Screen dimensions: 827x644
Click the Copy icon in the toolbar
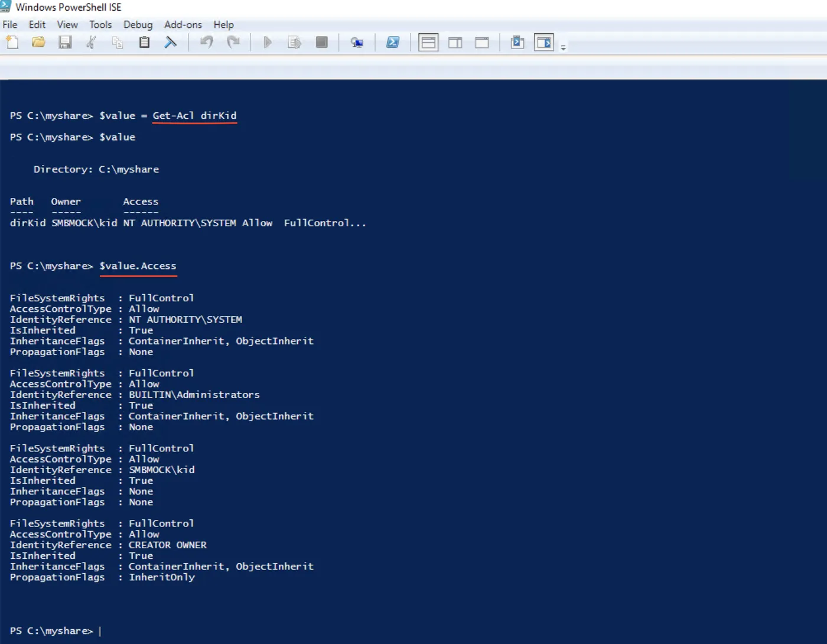tap(118, 43)
